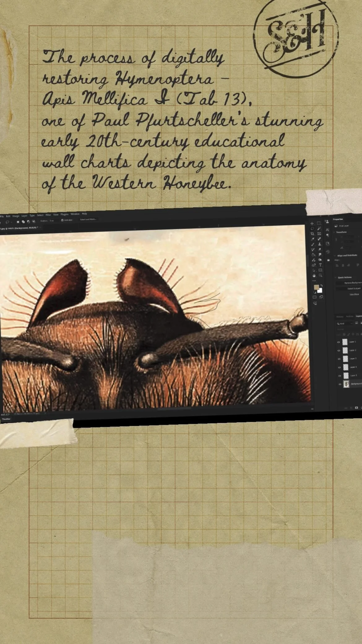Image resolution: width=362 pixels, height=644 pixels.
Task: Collapse the Align and Distribute section
Action: (x=335, y=255)
